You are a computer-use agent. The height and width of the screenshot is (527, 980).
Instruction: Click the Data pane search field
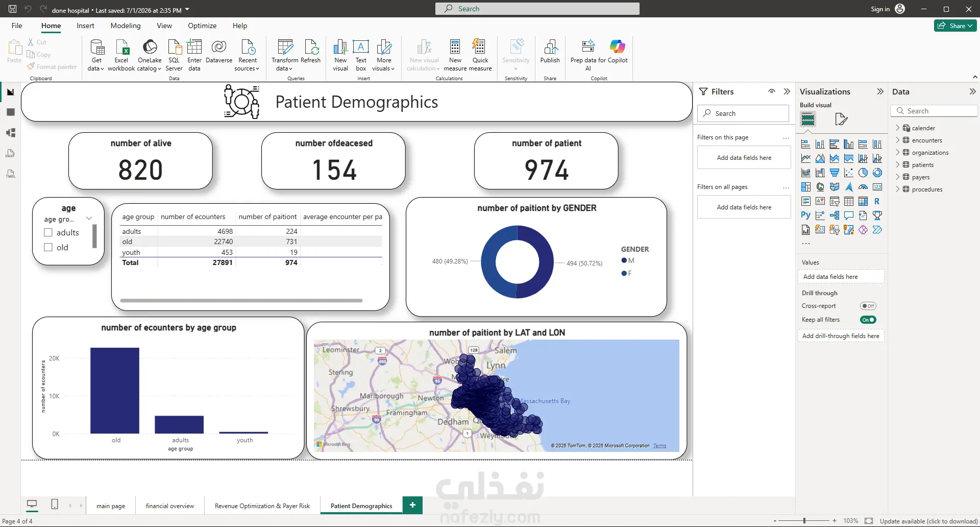pyautogui.click(x=935, y=111)
